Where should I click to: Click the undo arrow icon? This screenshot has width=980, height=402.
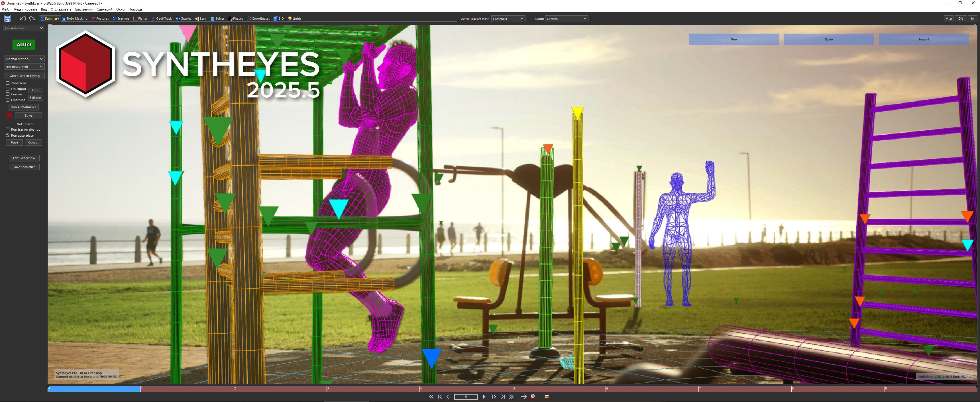pos(23,18)
